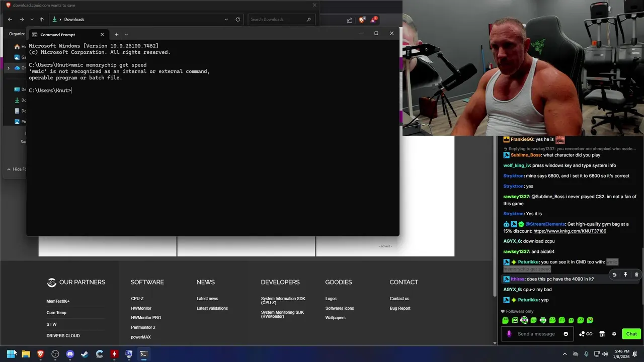Open OBS Studio from the taskbar
Screen dimensions: 644x362
coord(55,354)
